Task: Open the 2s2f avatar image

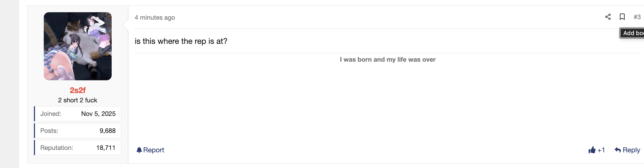Action: click(x=78, y=46)
